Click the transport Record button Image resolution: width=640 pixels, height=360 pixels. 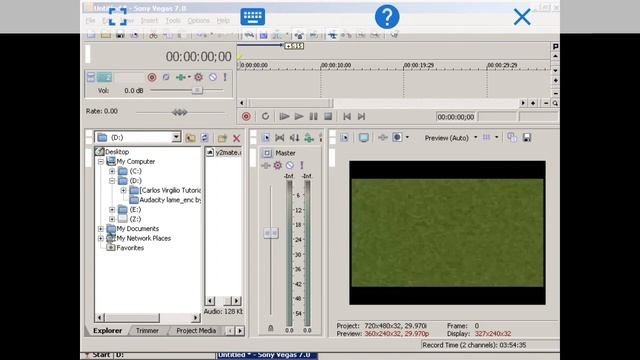[x=246, y=117]
